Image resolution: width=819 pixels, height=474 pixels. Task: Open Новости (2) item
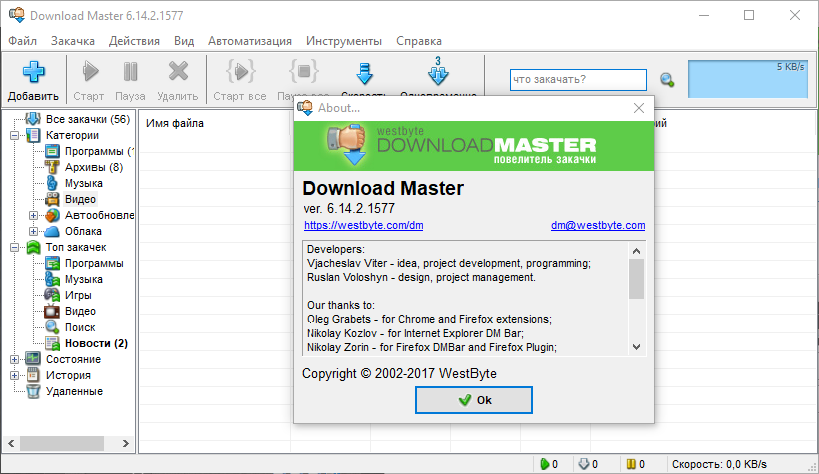(96, 343)
